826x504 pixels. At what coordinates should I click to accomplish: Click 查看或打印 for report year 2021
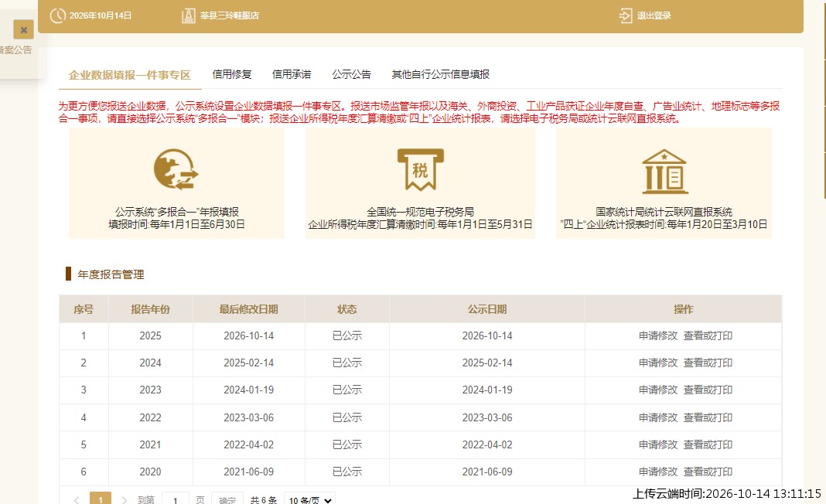708,445
